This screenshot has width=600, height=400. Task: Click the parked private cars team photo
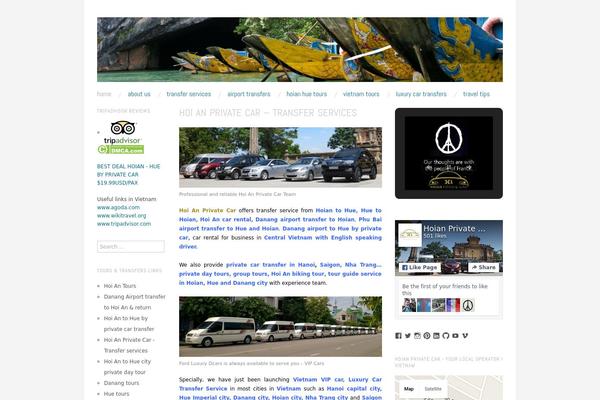tap(280, 157)
